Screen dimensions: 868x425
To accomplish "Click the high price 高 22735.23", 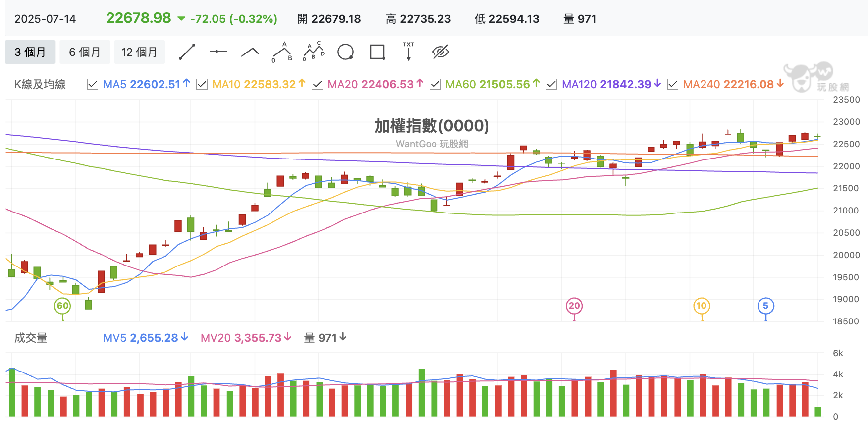I will pos(418,19).
